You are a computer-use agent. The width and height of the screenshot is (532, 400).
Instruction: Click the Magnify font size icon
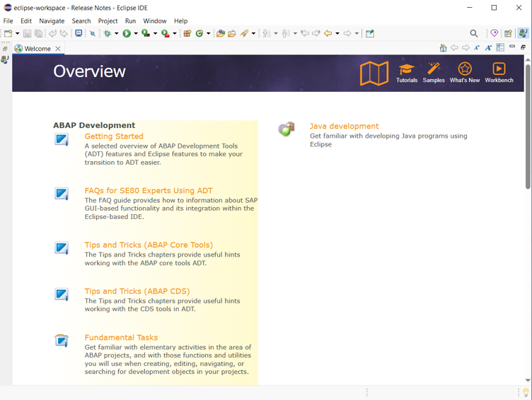click(488, 48)
